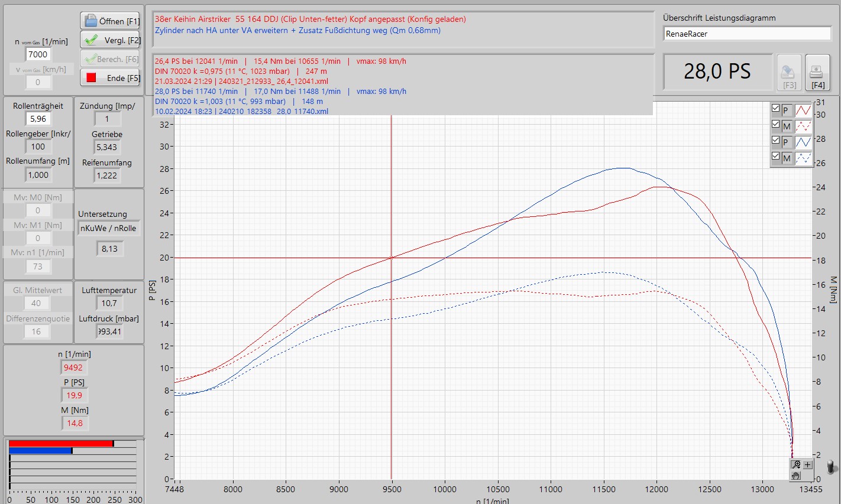841x504 pixels.
Task: Click the blue dashed M curve icon
Action: tap(803, 158)
